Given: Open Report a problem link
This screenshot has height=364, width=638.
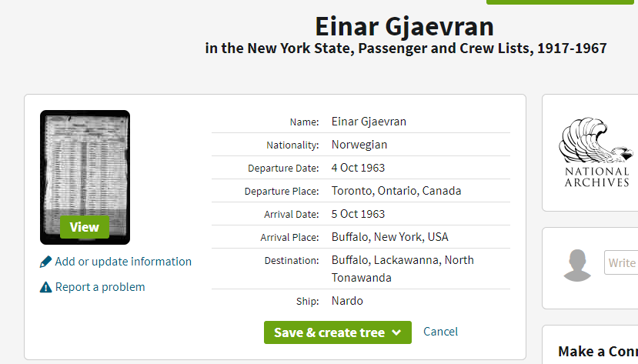Looking at the screenshot, I should [x=100, y=287].
